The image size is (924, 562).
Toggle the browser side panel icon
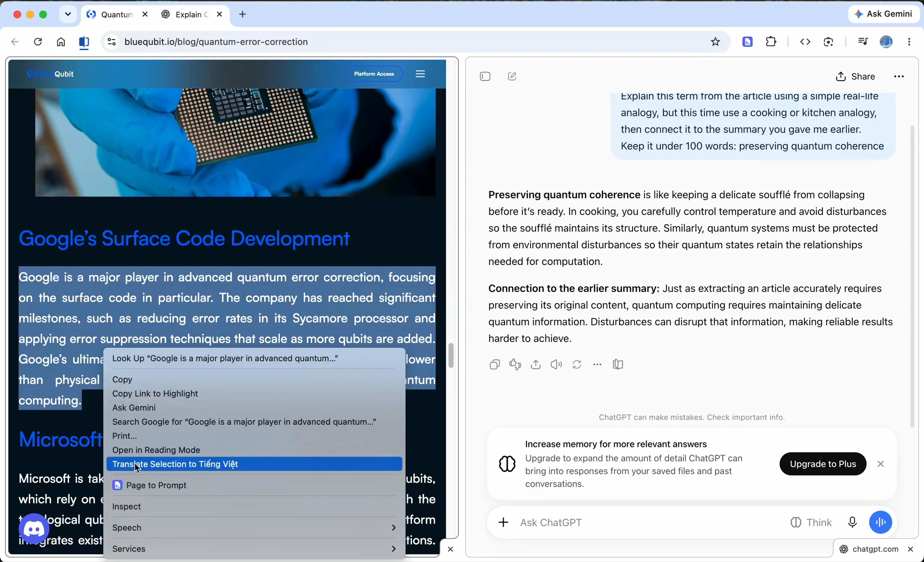[84, 42]
